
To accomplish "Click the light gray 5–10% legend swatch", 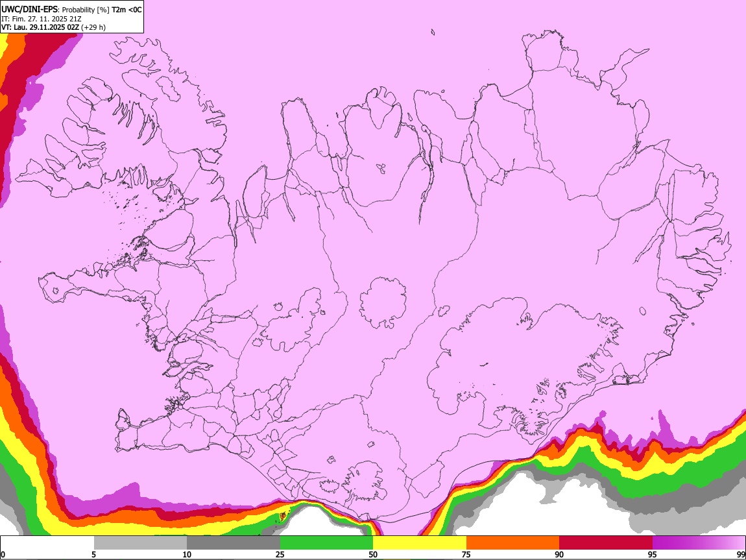I will (x=140, y=543).
